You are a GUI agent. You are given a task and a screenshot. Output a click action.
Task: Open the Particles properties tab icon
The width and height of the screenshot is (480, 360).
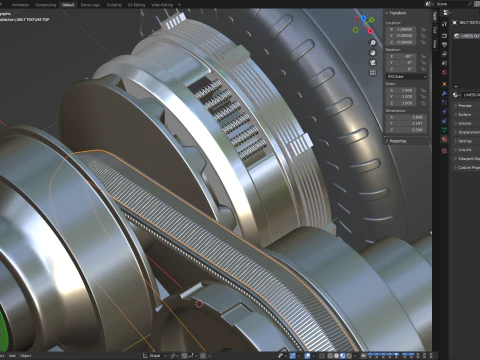444,103
